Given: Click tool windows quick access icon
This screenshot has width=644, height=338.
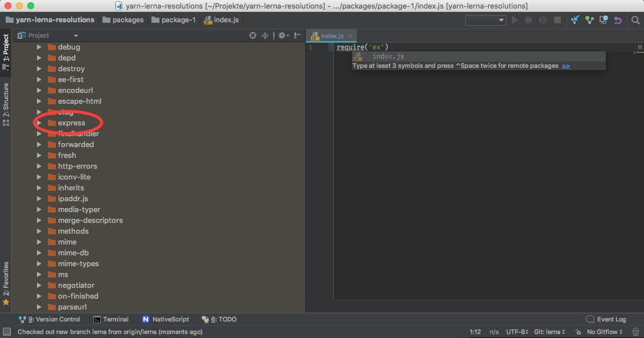Looking at the screenshot, I should pos(7,331).
